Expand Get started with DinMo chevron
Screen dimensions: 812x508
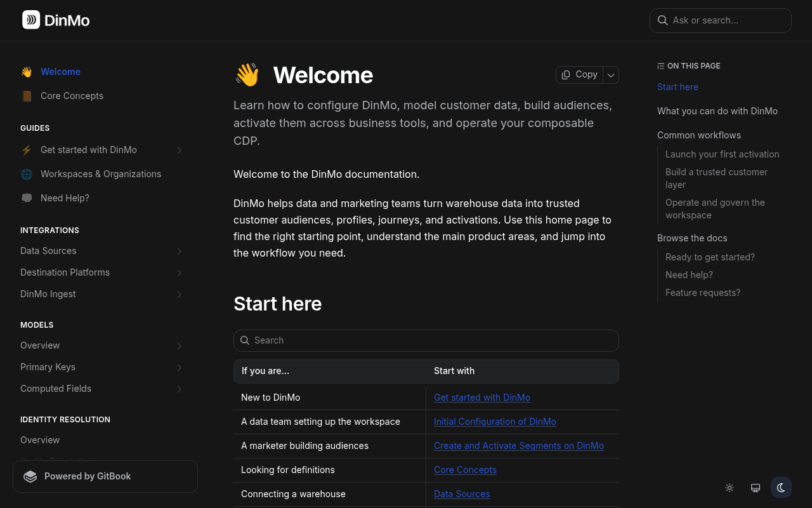click(x=180, y=150)
